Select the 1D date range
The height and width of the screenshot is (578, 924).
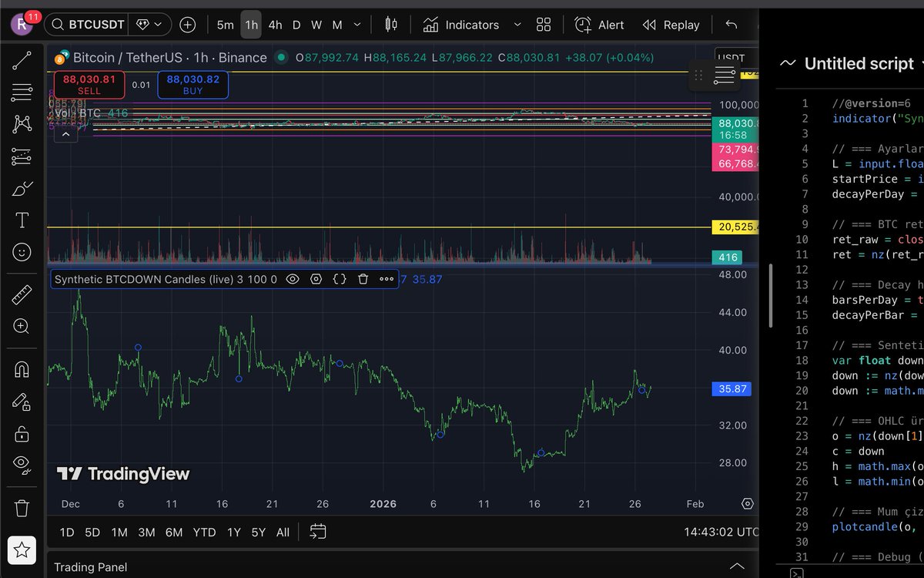coord(67,532)
